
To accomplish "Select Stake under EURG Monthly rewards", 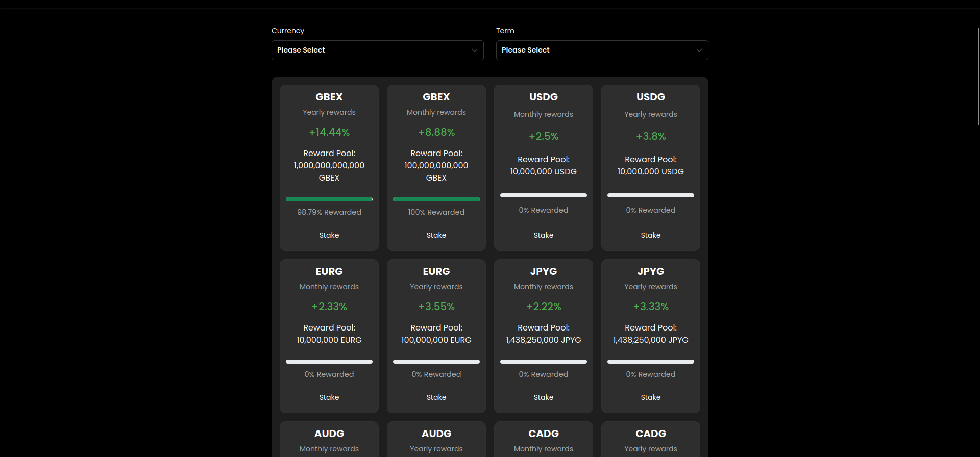I will click(x=329, y=397).
